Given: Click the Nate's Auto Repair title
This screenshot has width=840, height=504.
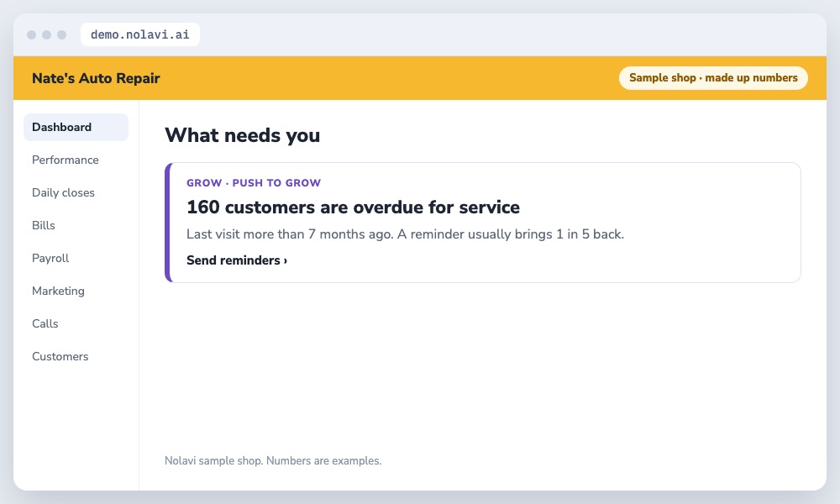Looking at the screenshot, I should tap(96, 78).
